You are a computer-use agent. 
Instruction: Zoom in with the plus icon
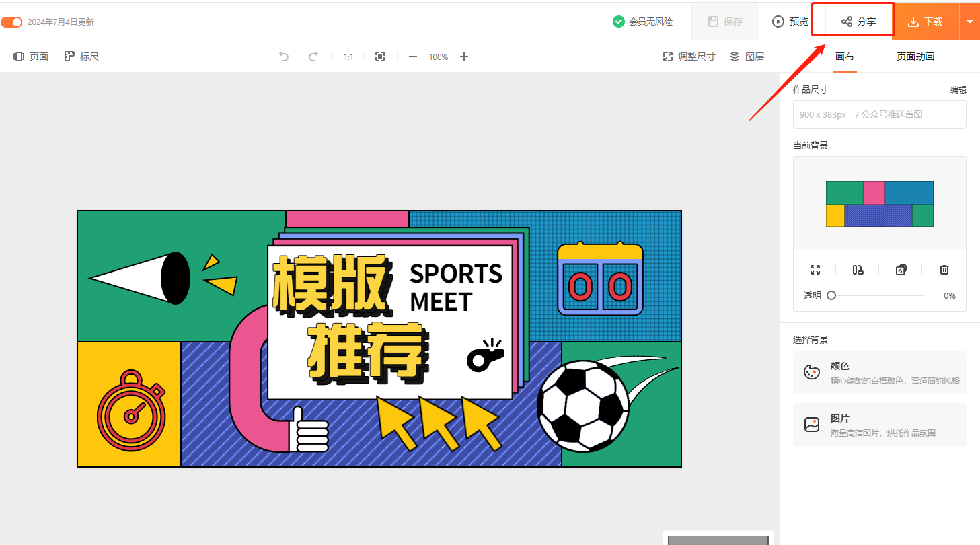(x=464, y=57)
